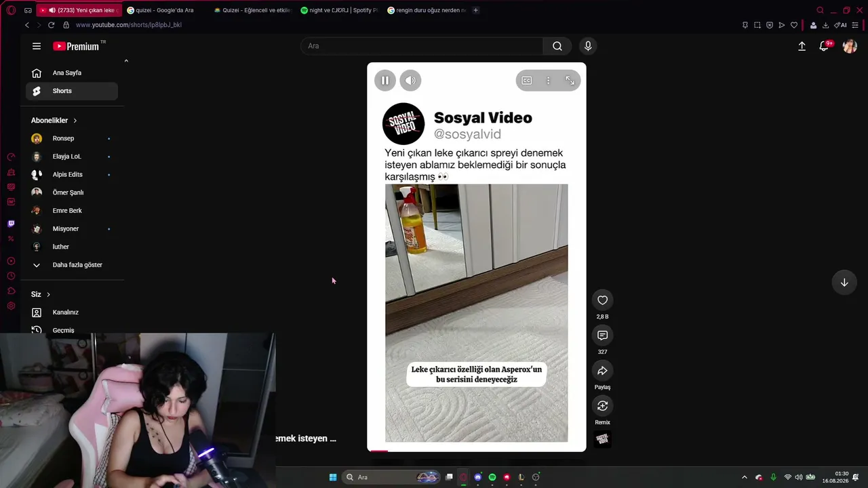Screen dimensions: 868x488
Task: Open the browser snapshot tool
Action: [x=757, y=25]
